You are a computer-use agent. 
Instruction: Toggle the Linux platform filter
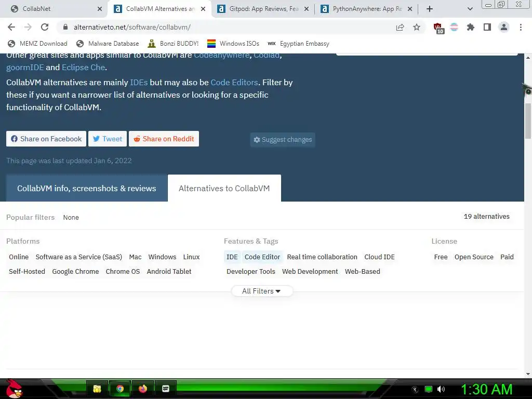coord(191,257)
